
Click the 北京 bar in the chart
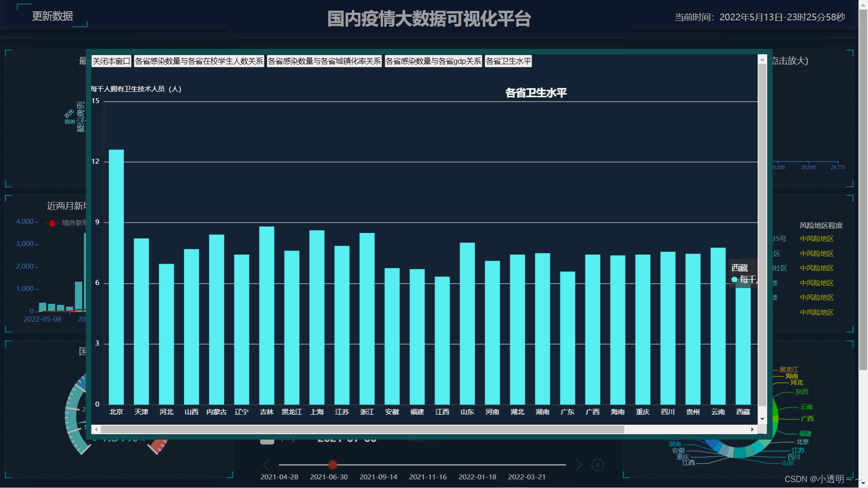tap(116, 277)
